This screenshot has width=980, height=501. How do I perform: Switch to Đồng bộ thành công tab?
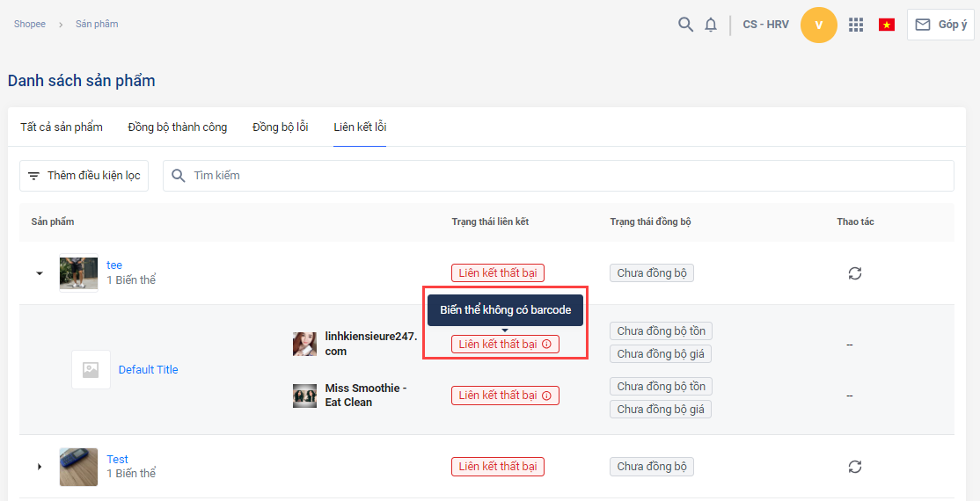178,127
